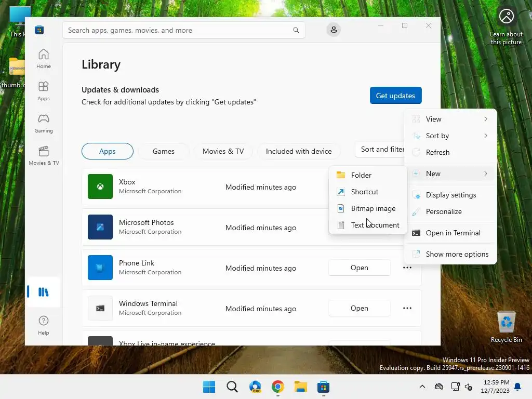Click Show more options
The image size is (532, 399).
click(x=450, y=254)
